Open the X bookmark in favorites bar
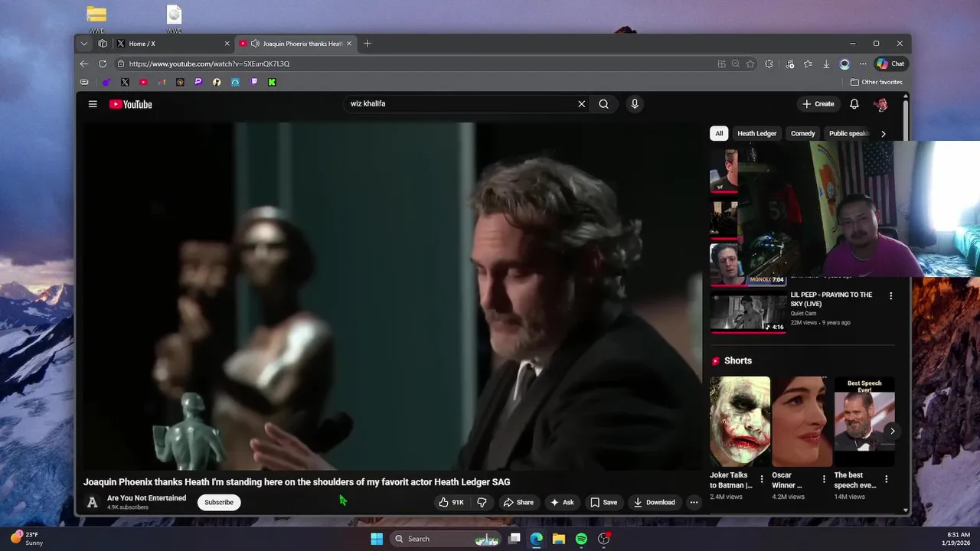 (x=125, y=82)
